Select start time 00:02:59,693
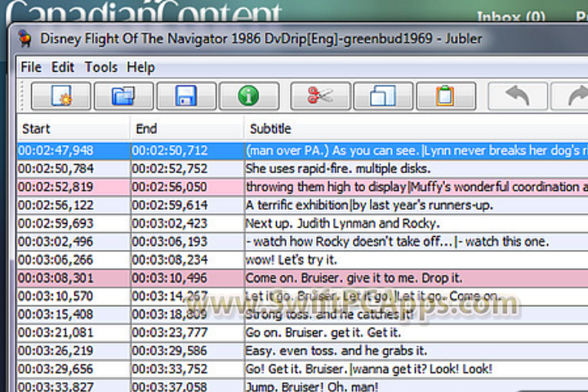 click(56, 223)
